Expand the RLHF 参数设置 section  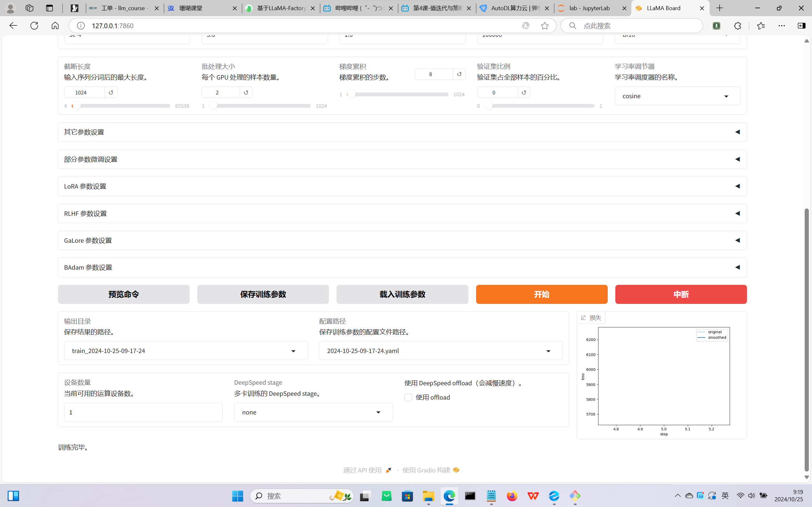click(402, 214)
